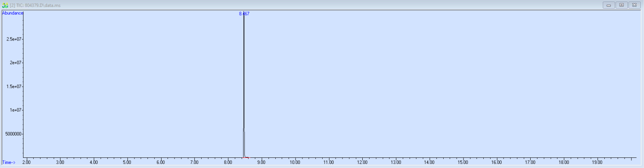This screenshot has height=168, width=644.
Task: Click the 7.00 time tick label
Action: 194,162
